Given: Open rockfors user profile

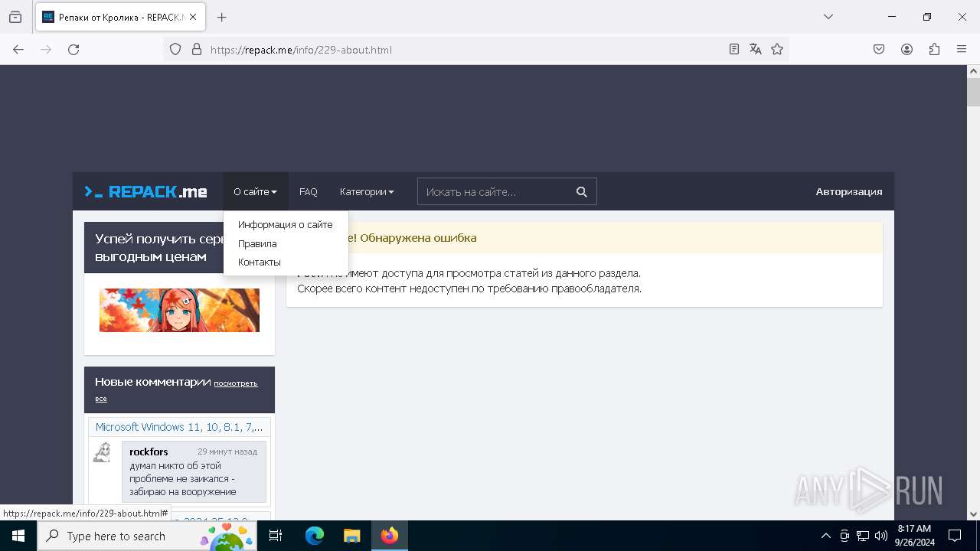Looking at the screenshot, I should click(149, 452).
